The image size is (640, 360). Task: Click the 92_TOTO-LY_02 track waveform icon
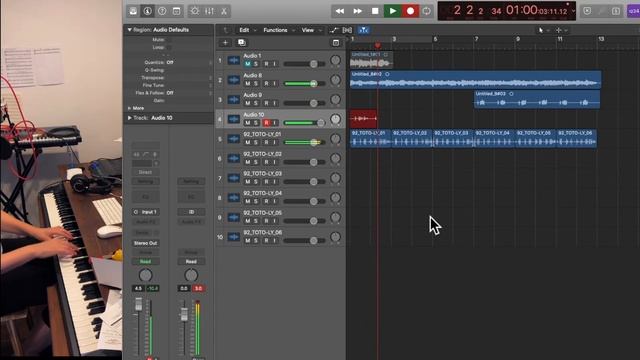pyautogui.click(x=233, y=158)
